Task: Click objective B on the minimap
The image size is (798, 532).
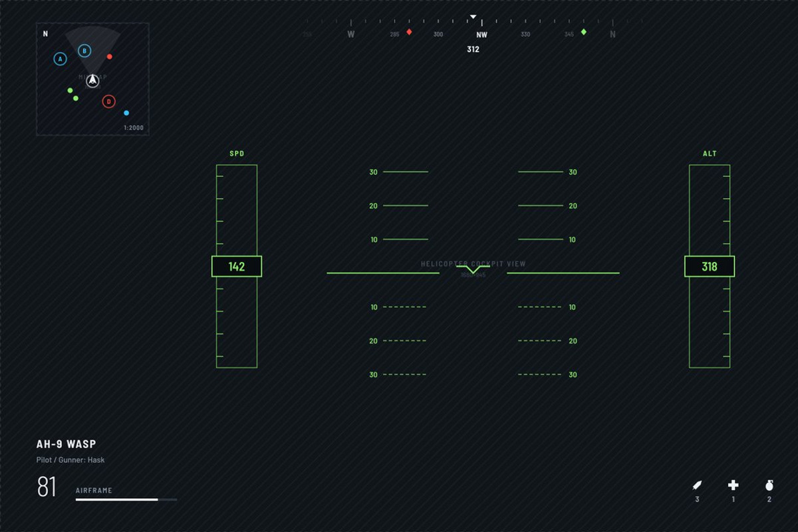Action: tap(84, 51)
